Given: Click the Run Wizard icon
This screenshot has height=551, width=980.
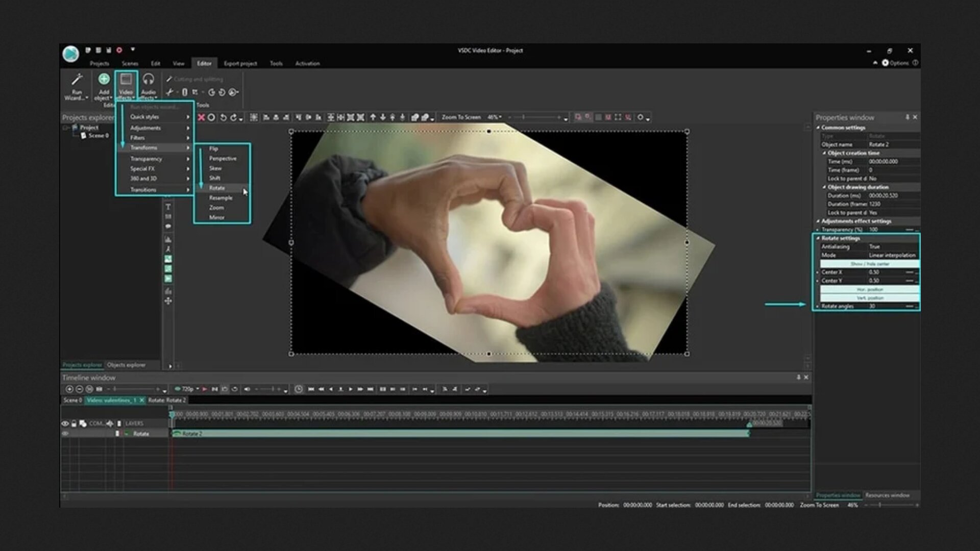Looking at the screenshot, I should click(77, 80).
